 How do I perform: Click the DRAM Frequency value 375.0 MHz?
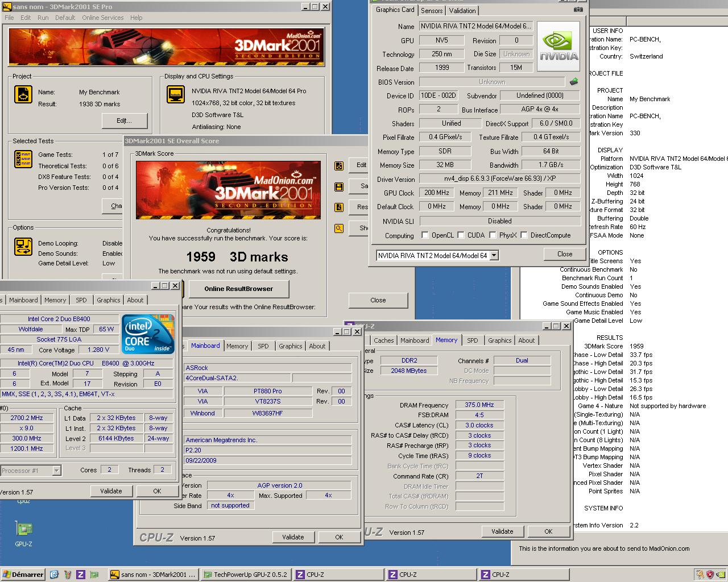coord(479,405)
